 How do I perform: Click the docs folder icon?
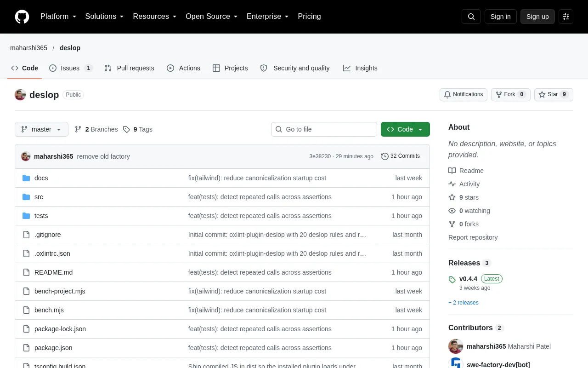point(26,178)
